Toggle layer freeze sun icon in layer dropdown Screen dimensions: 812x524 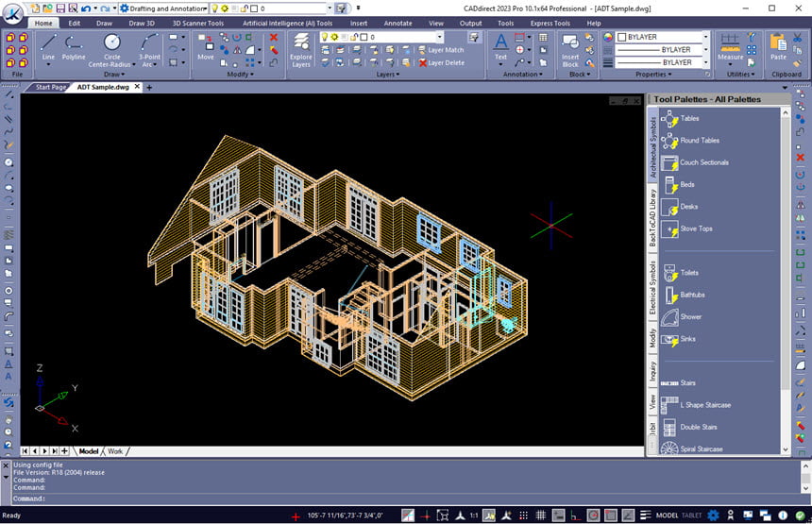[334, 37]
